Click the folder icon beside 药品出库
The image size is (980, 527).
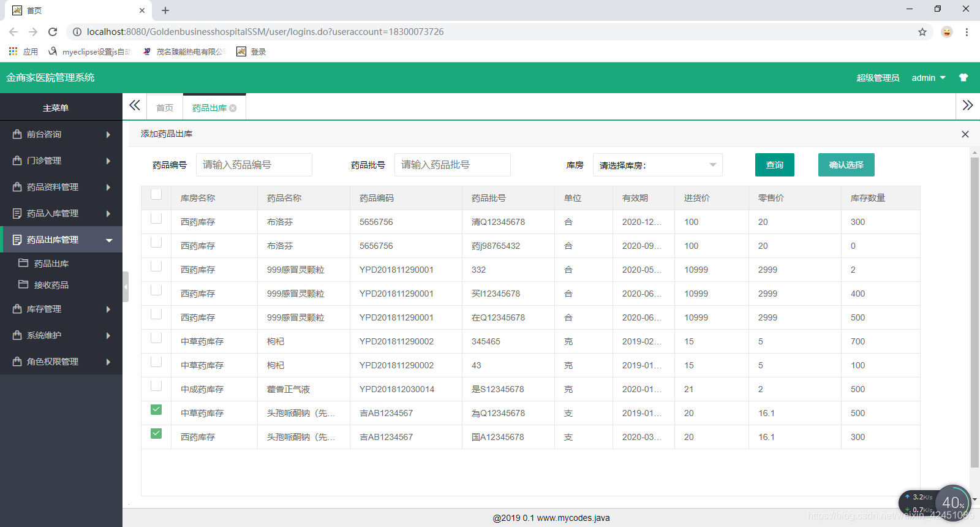click(x=23, y=263)
